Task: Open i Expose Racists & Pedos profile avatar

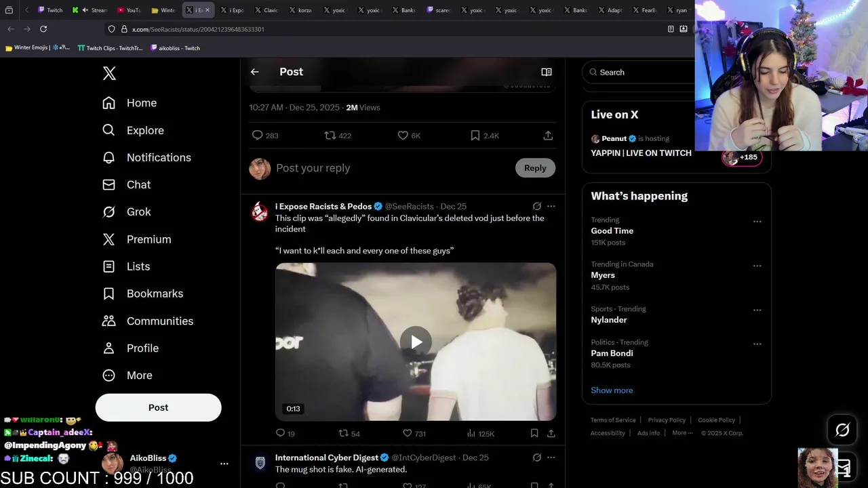Action: (x=260, y=211)
